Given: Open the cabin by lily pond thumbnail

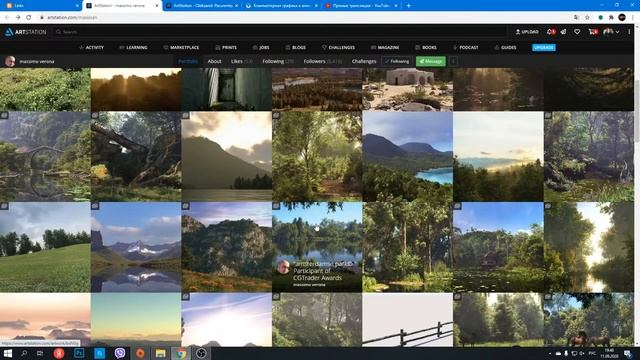Looking at the screenshot, I should (498, 247).
